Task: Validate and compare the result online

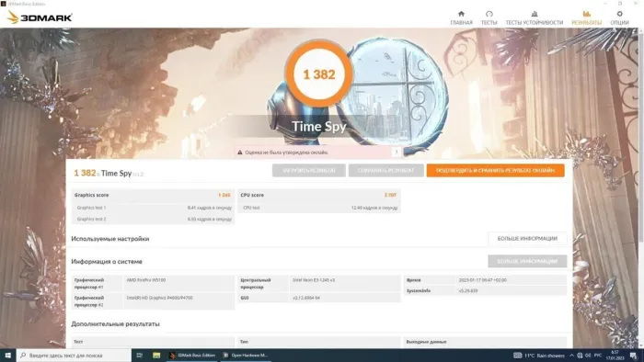Action: (x=495, y=171)
